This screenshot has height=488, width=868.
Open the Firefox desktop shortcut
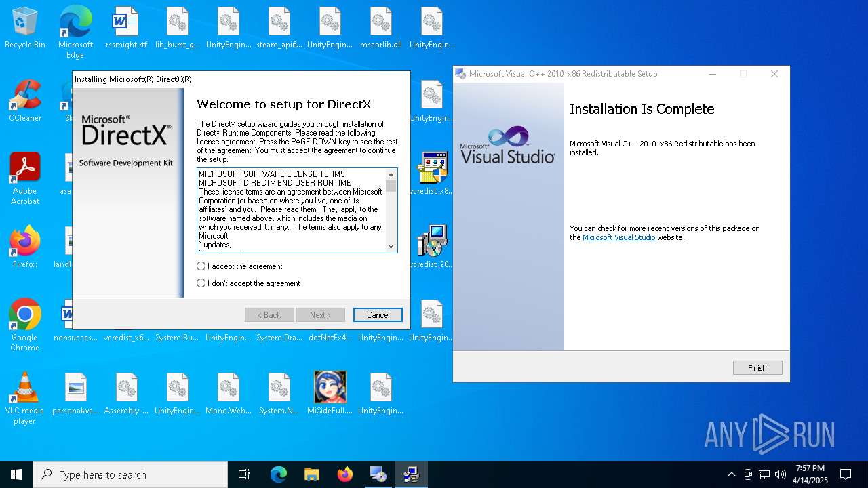(25, 247)
